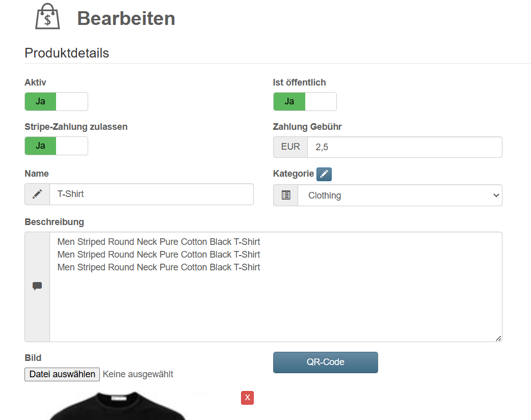This screenshot has width=531, height=420.
Task: Click the list icon beside Clothing dropdown
Action: point(286,195)
